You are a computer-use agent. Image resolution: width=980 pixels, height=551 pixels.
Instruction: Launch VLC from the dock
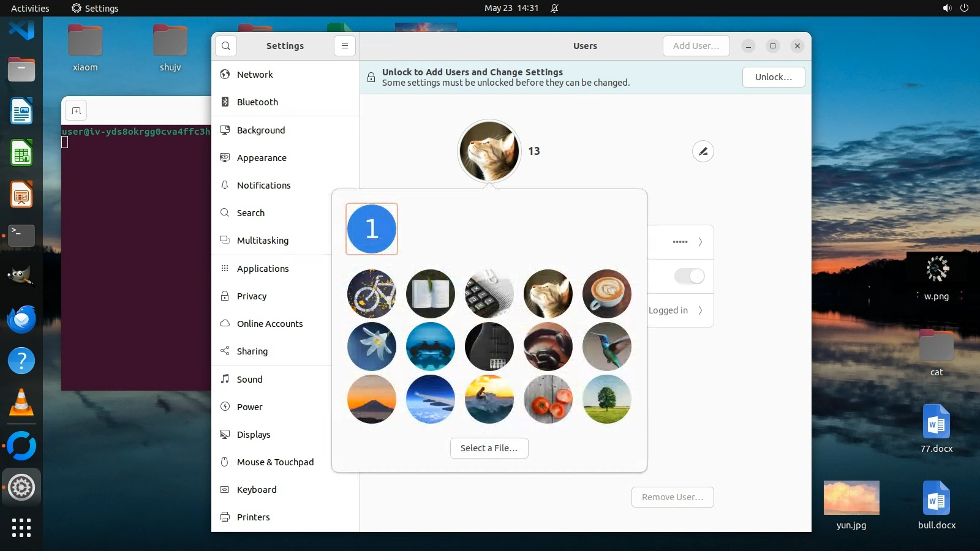[21, 403]
